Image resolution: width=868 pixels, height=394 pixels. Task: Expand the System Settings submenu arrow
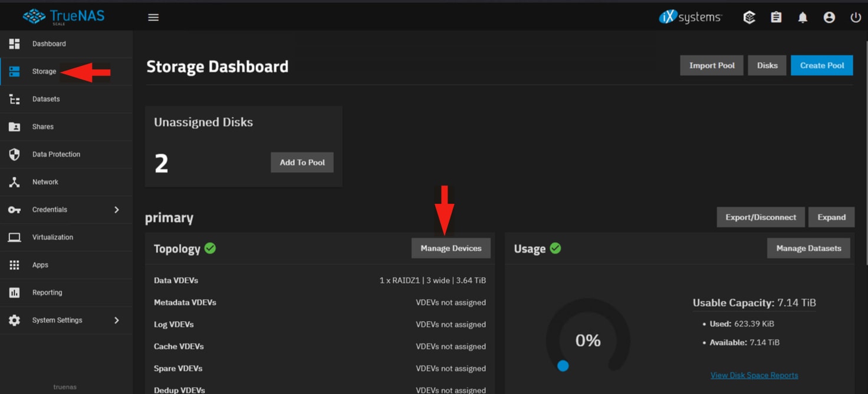tap(116, 320)
